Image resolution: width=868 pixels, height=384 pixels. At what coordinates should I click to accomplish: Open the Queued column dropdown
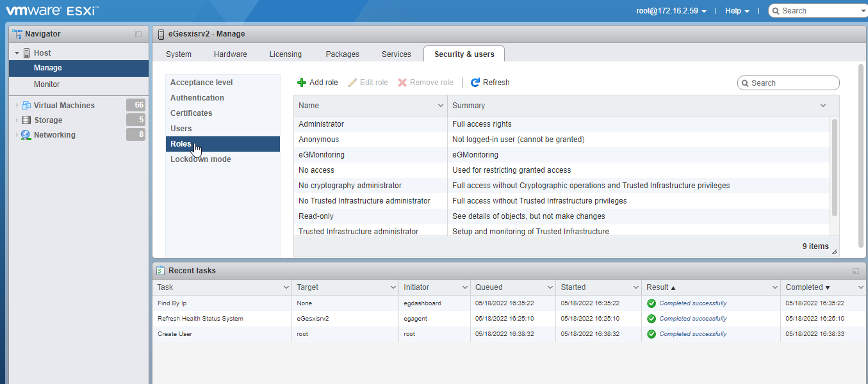[550, 288]
